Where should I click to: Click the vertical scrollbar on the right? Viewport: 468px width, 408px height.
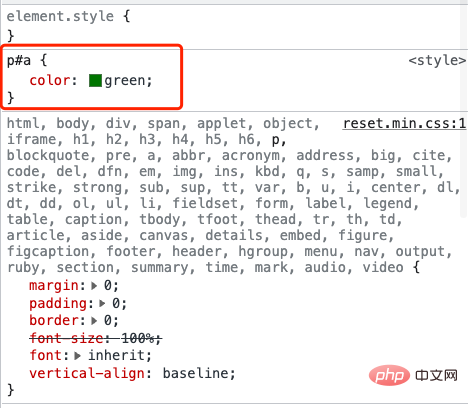click(464, 110)
